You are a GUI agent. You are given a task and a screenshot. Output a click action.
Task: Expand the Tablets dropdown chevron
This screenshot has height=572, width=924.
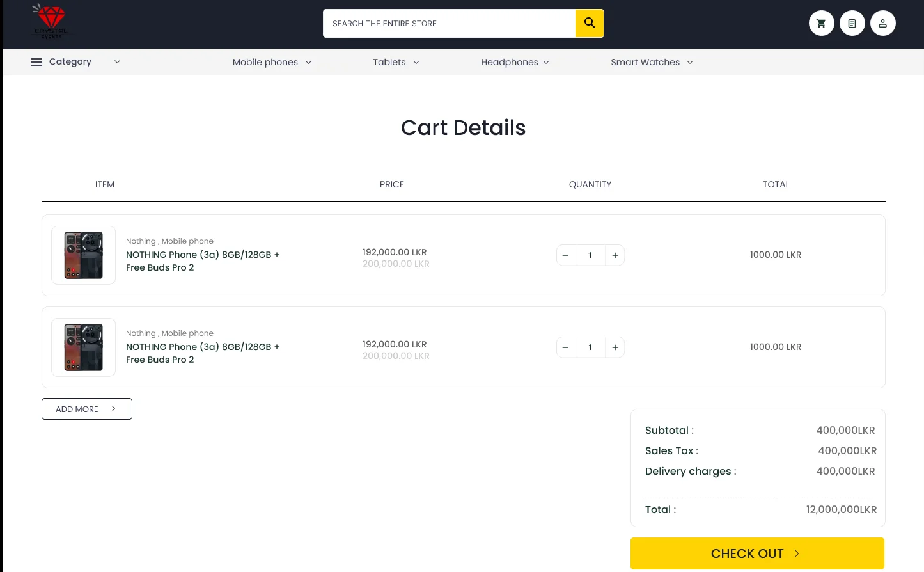[x=416, y=62]
